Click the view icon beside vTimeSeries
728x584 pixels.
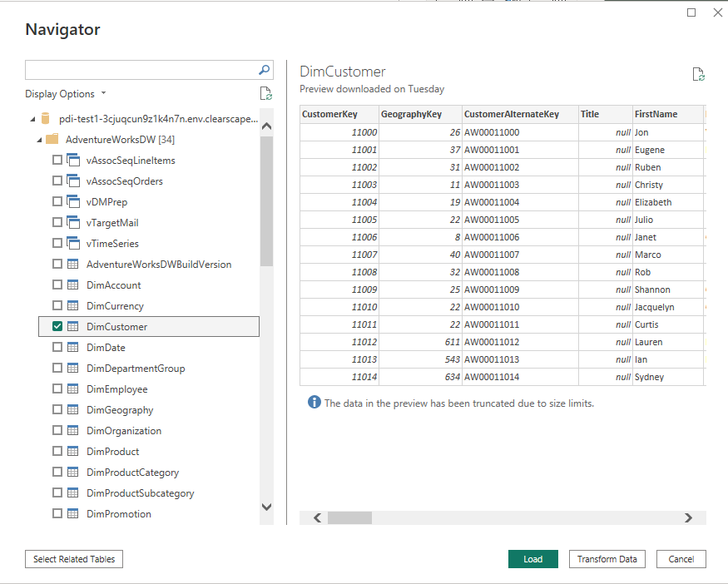click(x=72, y=243)
